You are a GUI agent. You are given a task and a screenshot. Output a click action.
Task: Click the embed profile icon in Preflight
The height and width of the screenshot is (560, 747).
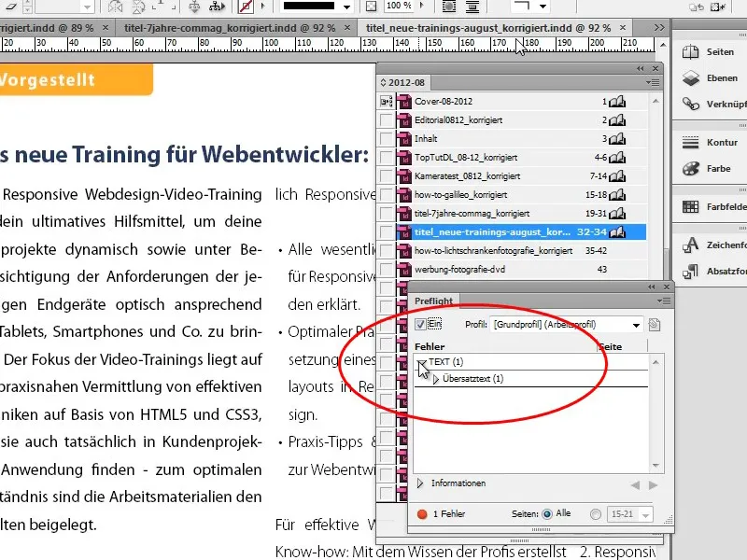[655, 325]
